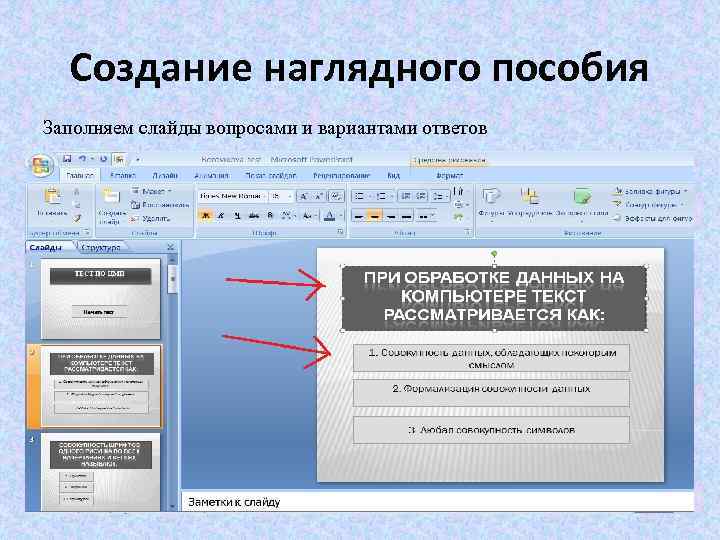The height and width of the screenshot is (540, 720).
Task: Switch to the Дизайн (Design) ribbon tab
Action: (165, 175)
